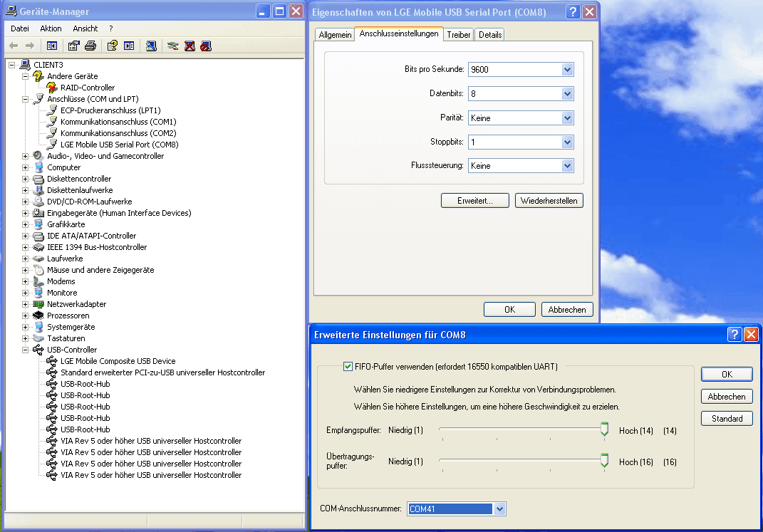The image size is (763, 532).
Task: Click OK in the Eigenschaften dialog
Action: coord(509,310)
